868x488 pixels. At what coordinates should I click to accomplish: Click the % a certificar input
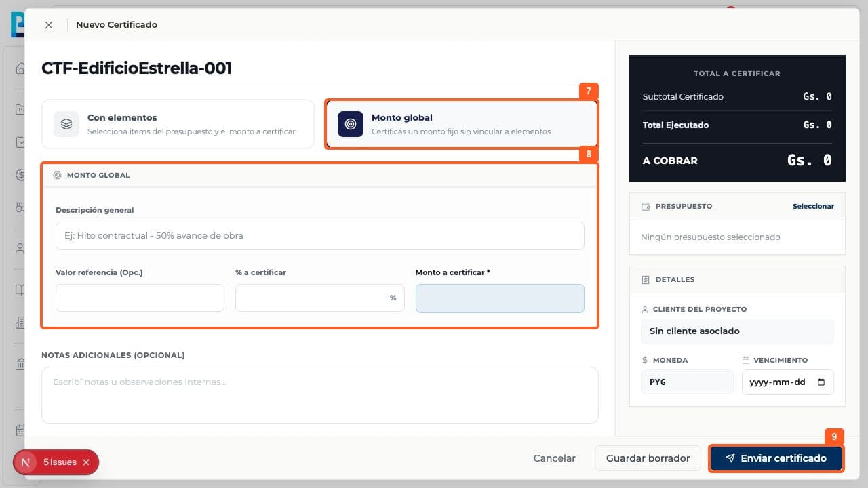coord(319,298)
